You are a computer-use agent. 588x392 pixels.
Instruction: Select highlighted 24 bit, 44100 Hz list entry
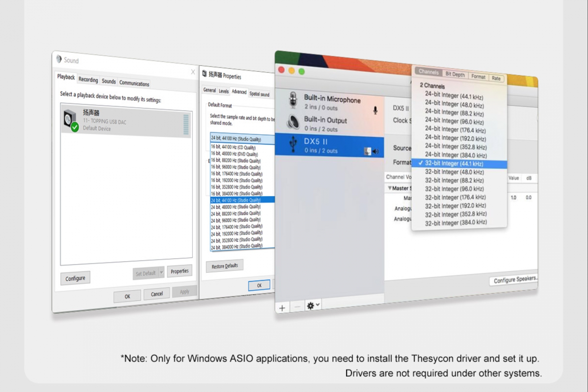point(242,200)
